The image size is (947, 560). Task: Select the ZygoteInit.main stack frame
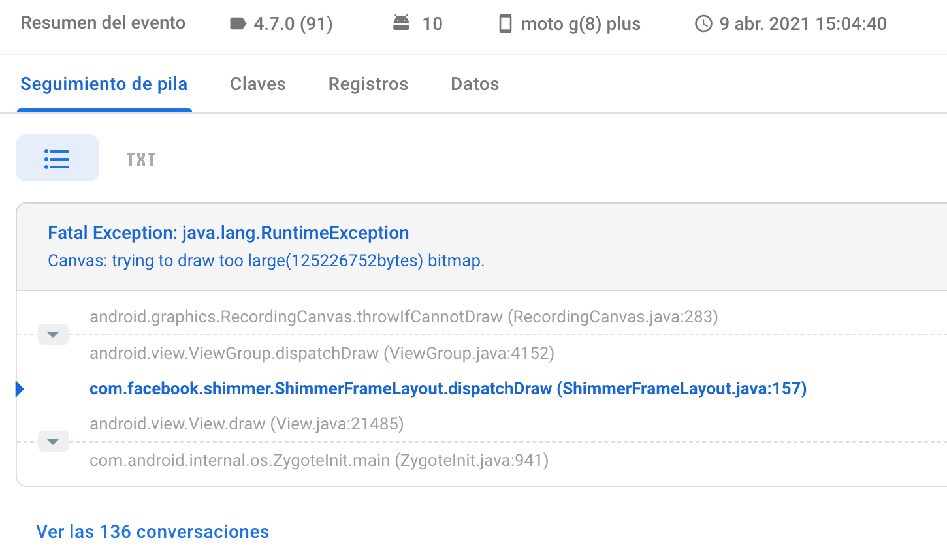(319, 461)
